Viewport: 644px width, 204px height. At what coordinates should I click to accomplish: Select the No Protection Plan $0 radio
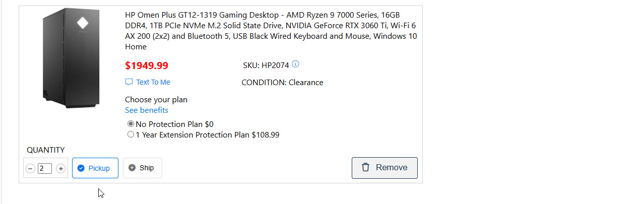pyautogui.click(x=131, y=124)
